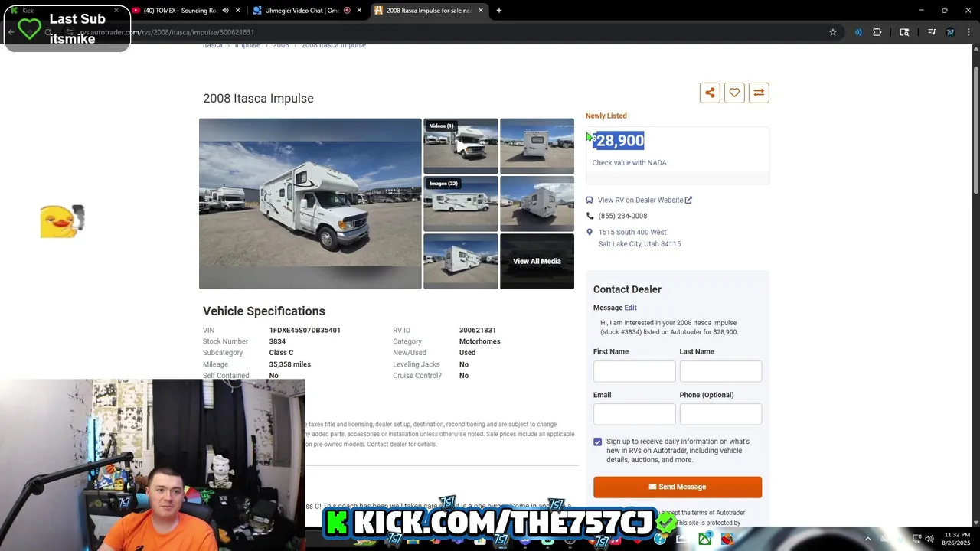Viewport: 980px width, 551px height.
Task: Click the Newly Listed label
Action: pyautogui.click(x=606, y=116)
